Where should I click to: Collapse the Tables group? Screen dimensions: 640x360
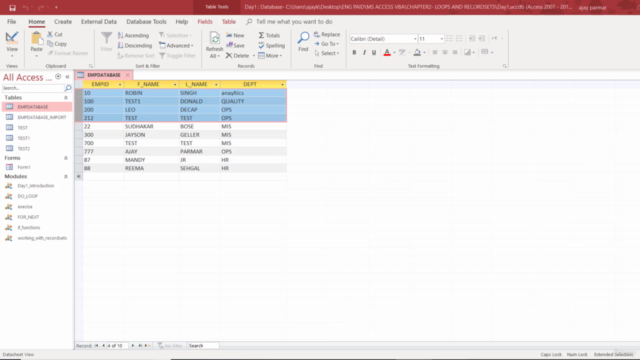66,98
